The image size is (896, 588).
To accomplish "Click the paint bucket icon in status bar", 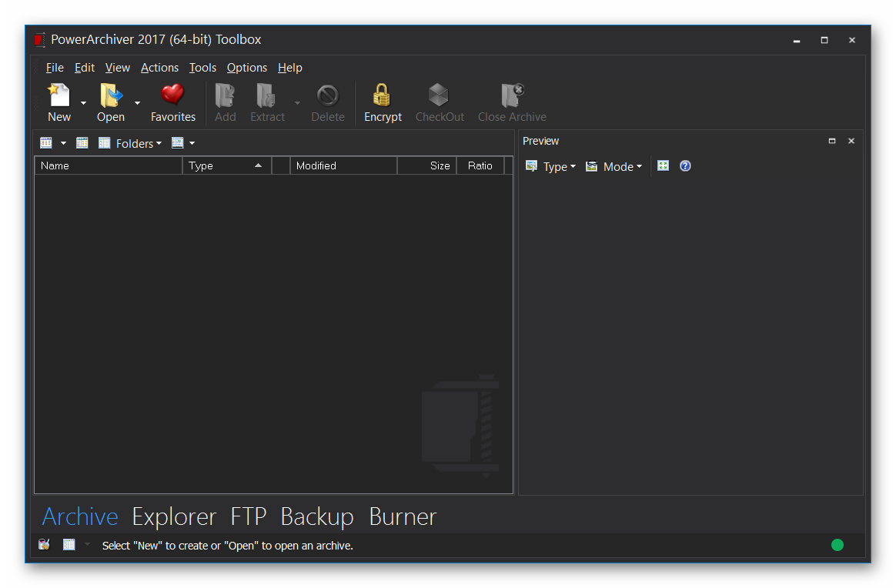I will (44, 545).
